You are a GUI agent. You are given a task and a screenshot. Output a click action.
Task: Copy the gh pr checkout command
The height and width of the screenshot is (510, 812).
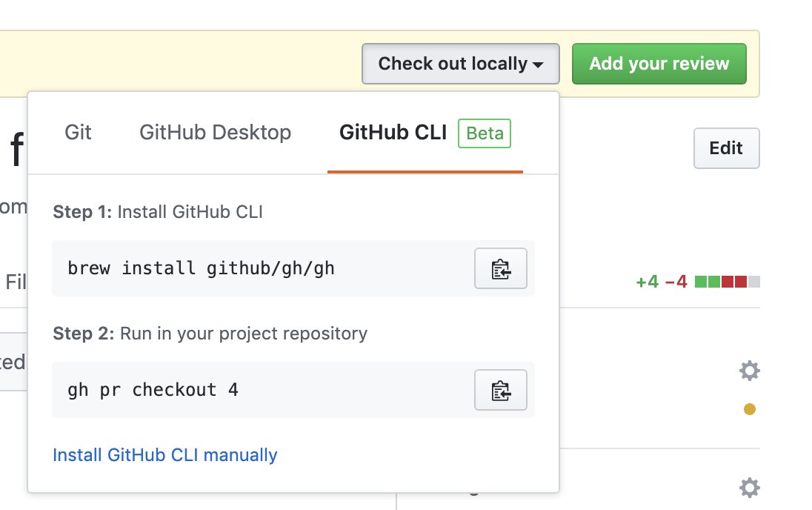coord(500,390)
